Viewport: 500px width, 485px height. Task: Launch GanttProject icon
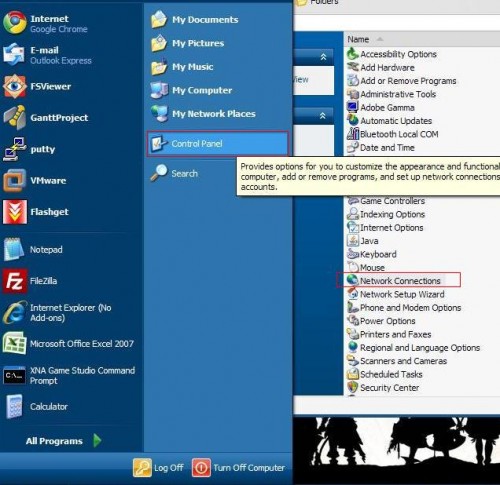pos(14,117)
